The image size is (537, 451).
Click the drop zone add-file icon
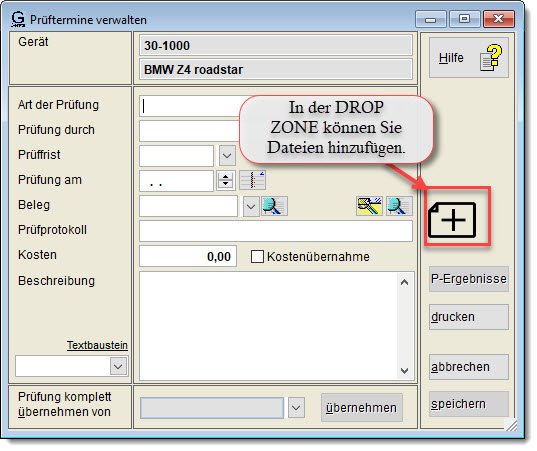pyautogui.click(x=452, y=220)
